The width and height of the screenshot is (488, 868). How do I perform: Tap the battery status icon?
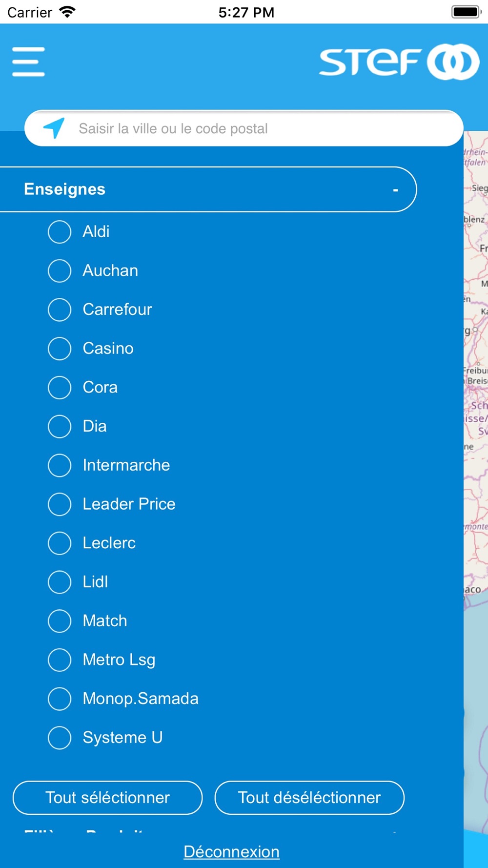[467, 12]
